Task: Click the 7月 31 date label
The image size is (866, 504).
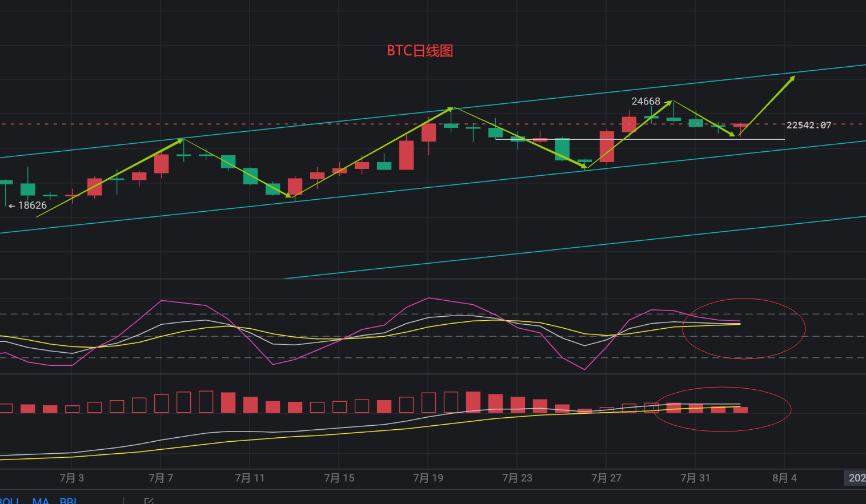Action: 695,478
